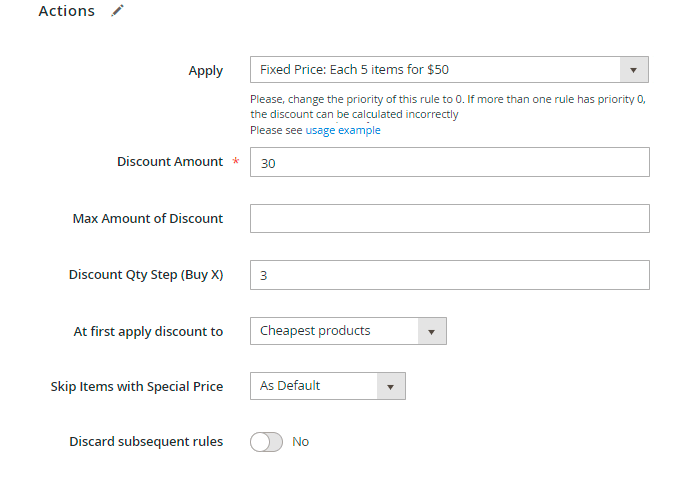Click the At first apply discount to label
This screenshot has height=483, width=685.
click(x=146, y=330)
